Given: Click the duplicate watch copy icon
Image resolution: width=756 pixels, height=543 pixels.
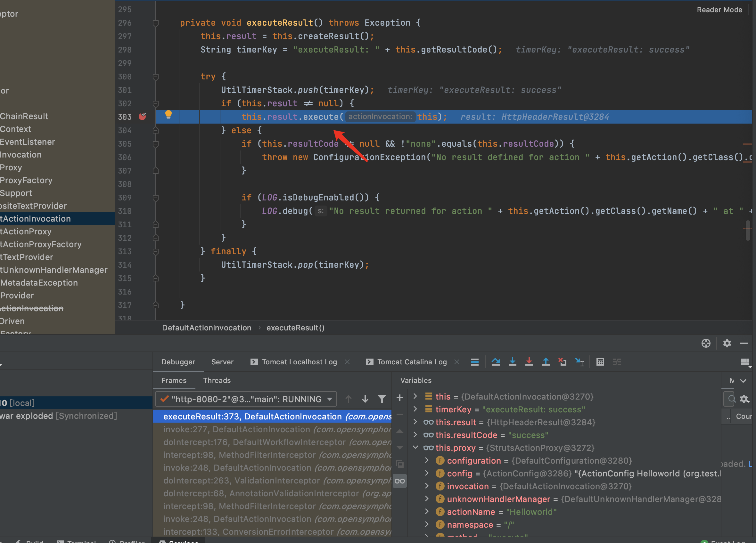Looking at the screenshot, I should coord(400,464).
